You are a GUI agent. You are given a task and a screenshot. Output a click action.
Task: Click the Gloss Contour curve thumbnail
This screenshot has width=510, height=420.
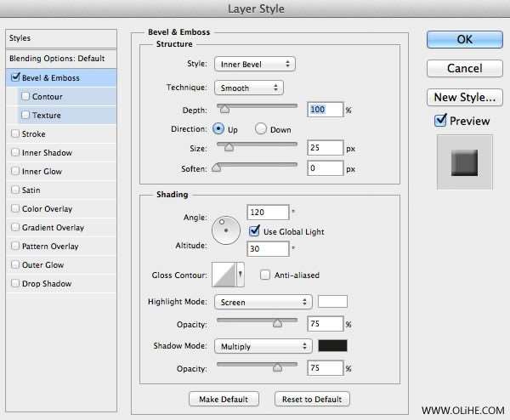point(223,275)
